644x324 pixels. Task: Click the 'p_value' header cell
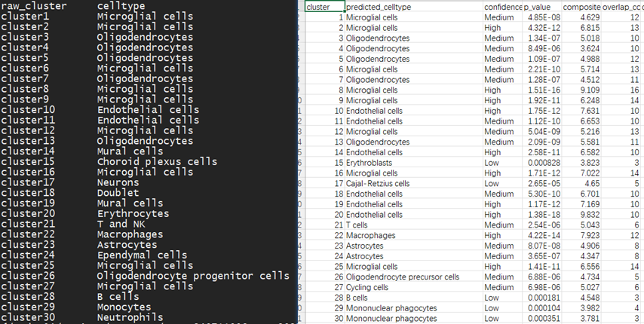tap(538, 7)
